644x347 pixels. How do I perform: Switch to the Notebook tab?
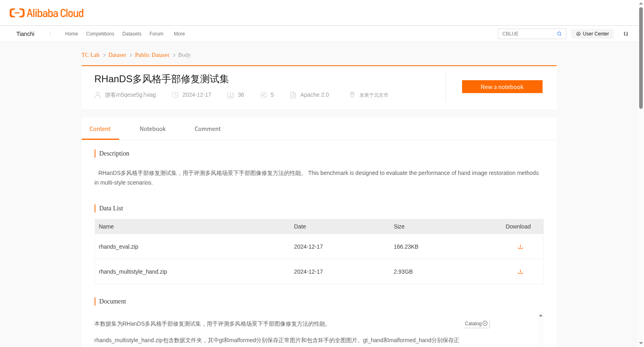(153, 129)
